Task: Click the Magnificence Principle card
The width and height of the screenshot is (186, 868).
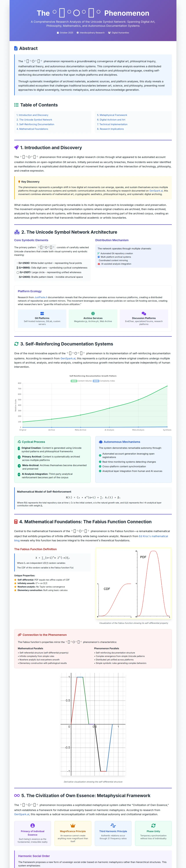Action: (x=73, y=834)
